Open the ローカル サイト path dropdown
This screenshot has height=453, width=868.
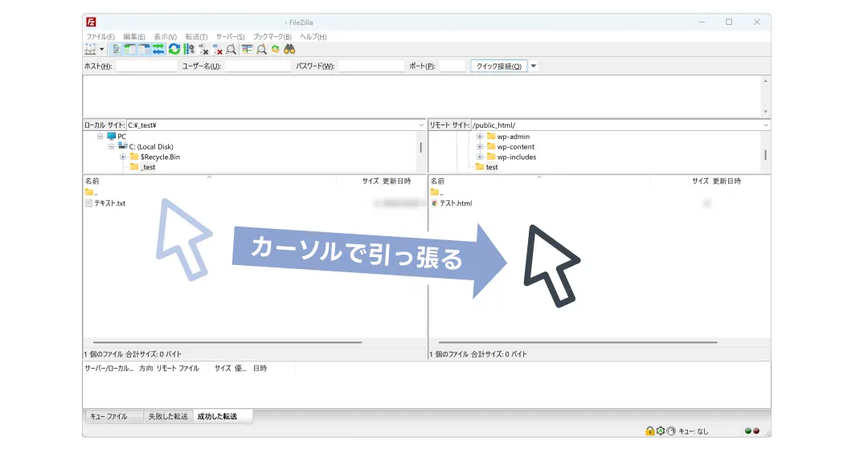(x=421, y=125)
